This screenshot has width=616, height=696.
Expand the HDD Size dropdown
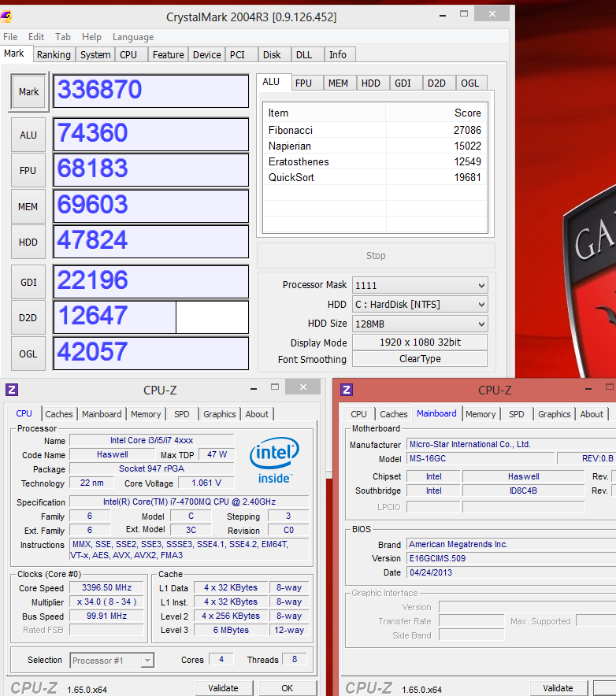point(420,324)
